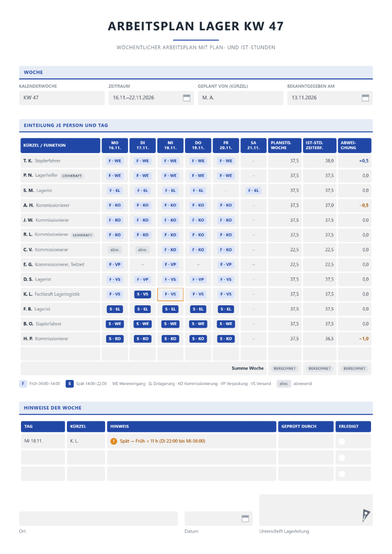Select F · EL Saturday shift of S. M.
The width and height of the screenshot is (392, 554).
point(253,190)
